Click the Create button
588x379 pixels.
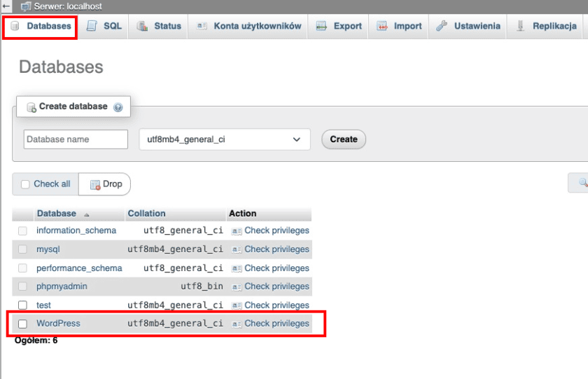pos(344,139)
